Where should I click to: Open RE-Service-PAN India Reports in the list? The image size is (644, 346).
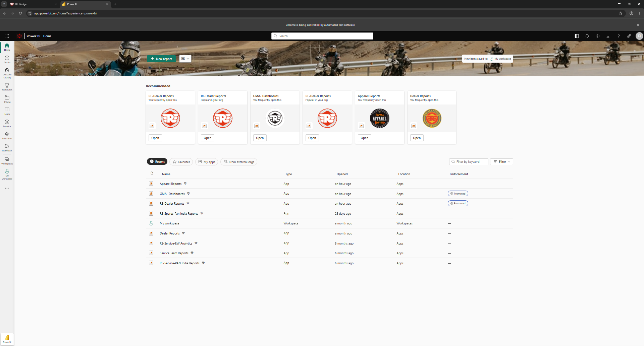179,263
